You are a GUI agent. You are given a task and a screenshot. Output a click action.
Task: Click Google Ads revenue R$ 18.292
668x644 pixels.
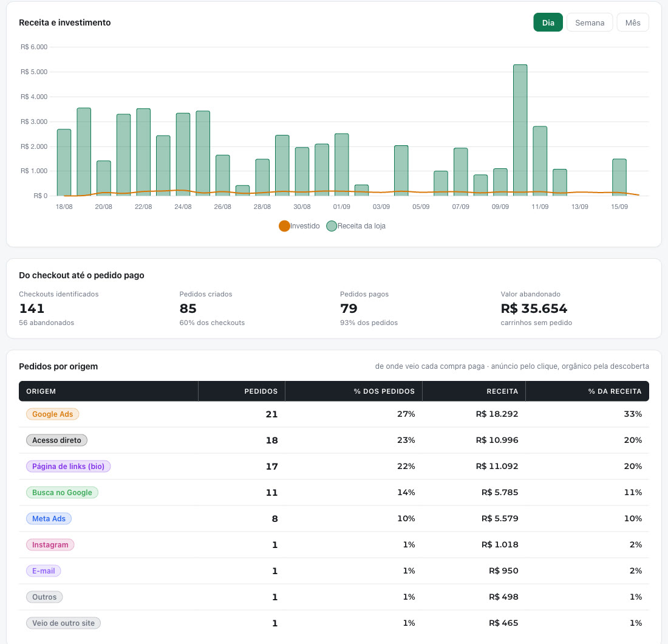(497, 414)
